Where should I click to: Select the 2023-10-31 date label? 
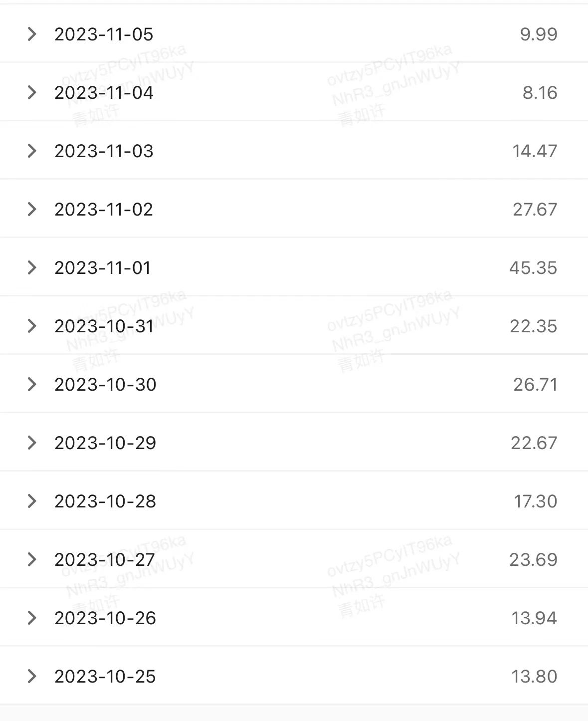coord(104,326)
